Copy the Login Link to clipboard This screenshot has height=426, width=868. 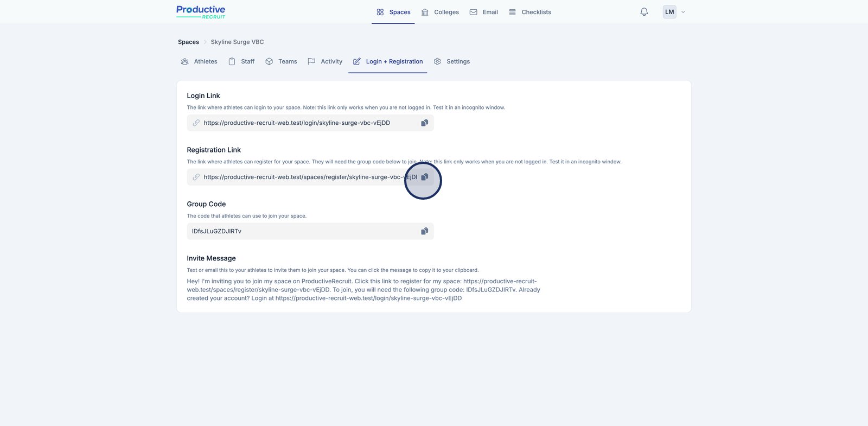[x=425, y=123]
